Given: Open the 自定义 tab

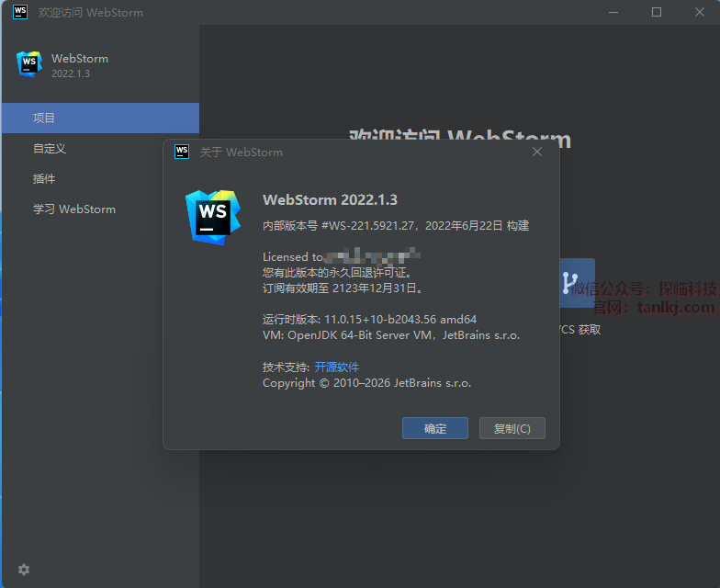Looking at the screenshot, I should [101, 149].
